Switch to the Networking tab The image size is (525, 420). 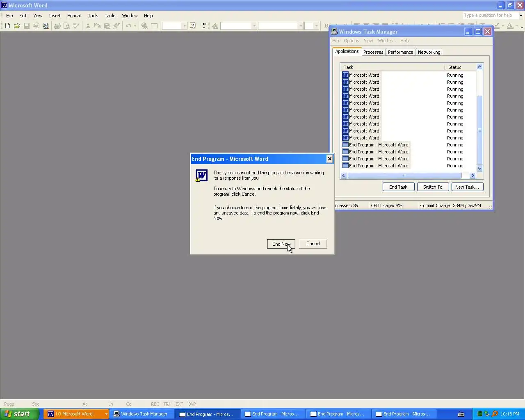pos(429,52)
